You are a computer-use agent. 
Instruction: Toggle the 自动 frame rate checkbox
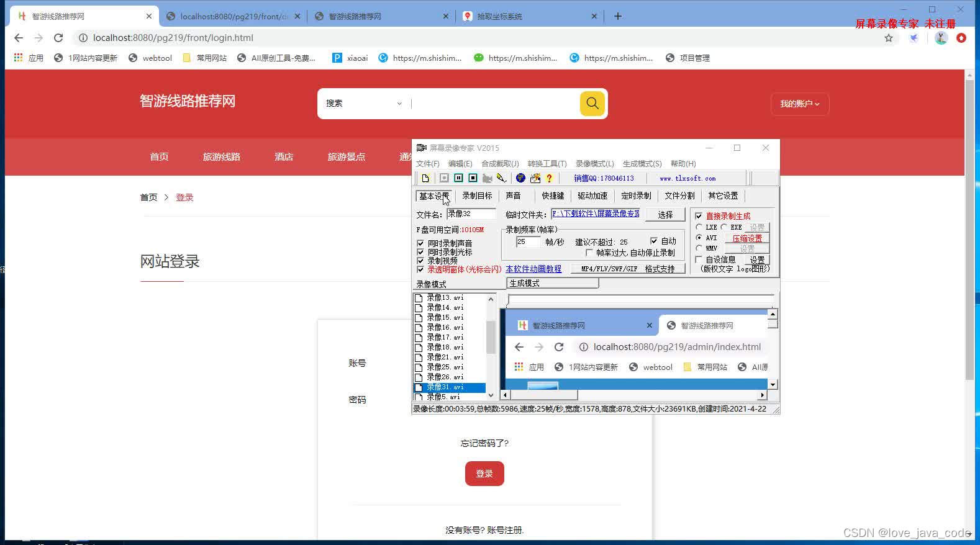[x=653, y=241]
